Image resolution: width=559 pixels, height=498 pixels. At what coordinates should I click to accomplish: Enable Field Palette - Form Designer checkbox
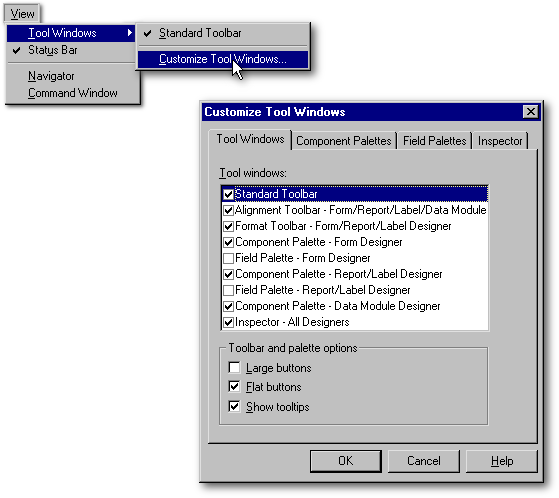(x=229, y=258)
